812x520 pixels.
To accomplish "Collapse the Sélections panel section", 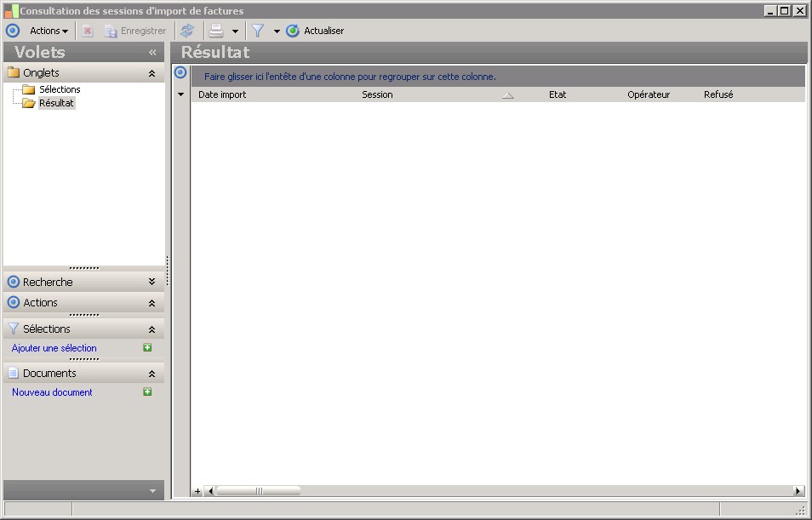I will (152, 329).
